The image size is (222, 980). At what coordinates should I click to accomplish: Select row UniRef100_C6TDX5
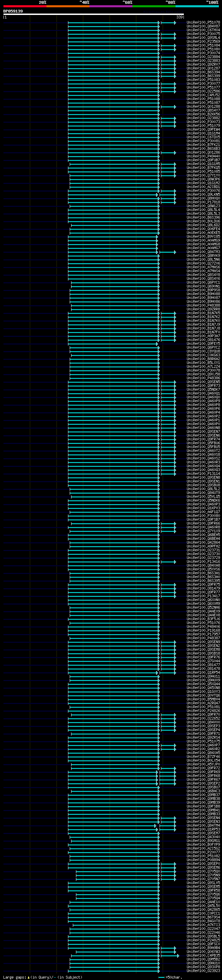[x=203, y=137]
